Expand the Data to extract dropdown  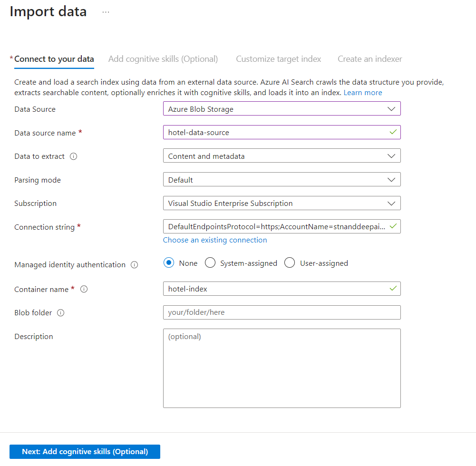coord(282,156)
